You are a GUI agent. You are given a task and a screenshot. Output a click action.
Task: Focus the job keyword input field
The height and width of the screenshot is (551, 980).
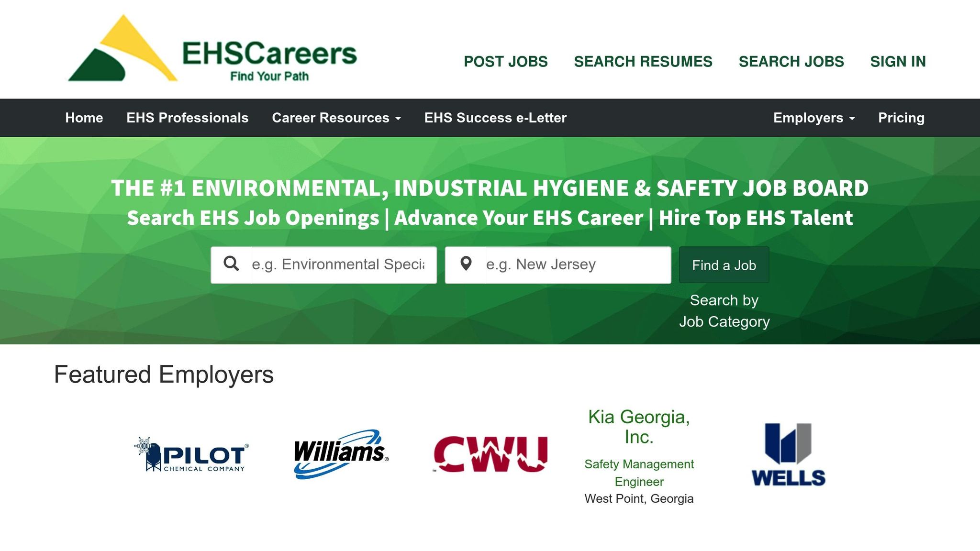click(x=342, y=265)
